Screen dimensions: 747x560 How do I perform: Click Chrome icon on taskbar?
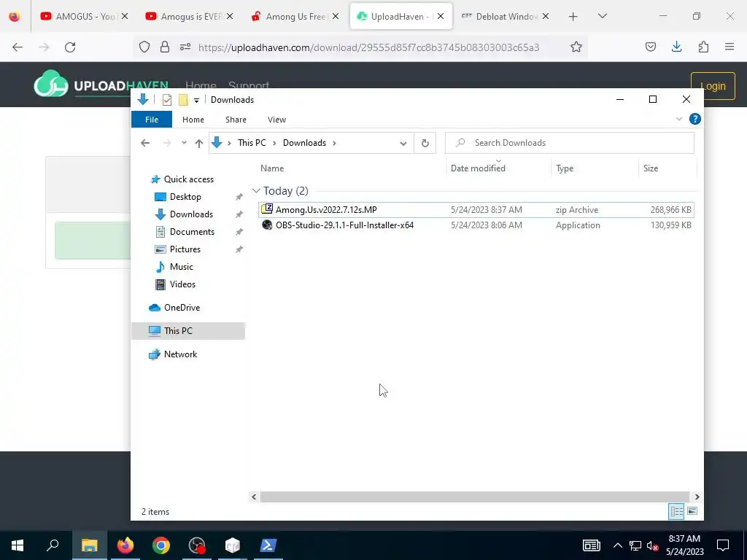point(161,545)
